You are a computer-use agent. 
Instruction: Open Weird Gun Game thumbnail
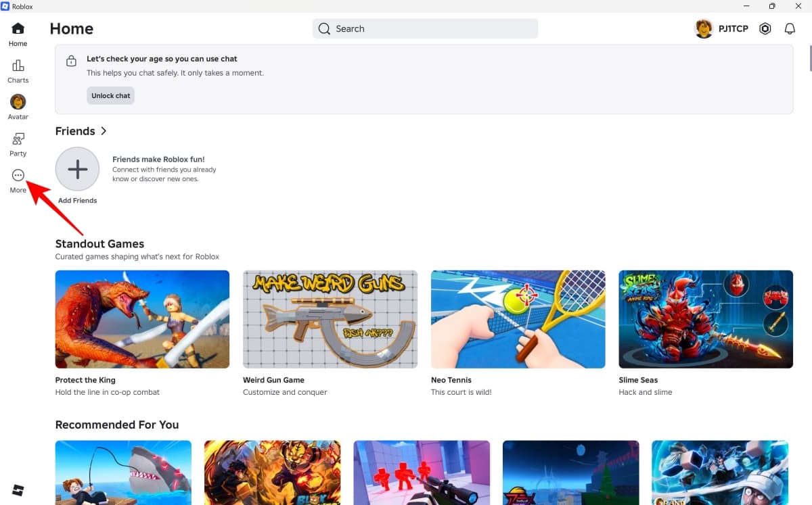click(x=330, y=319)
